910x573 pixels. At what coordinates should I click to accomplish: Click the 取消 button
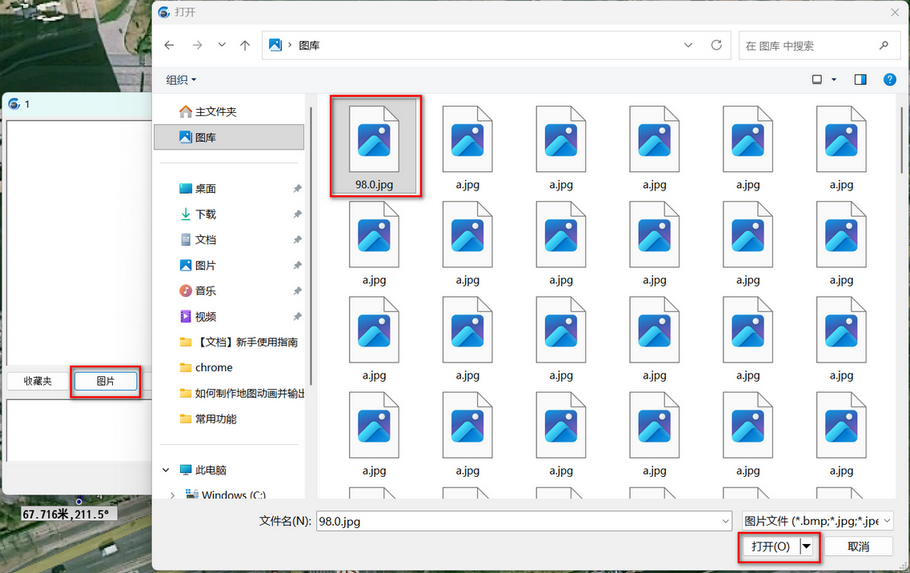[x=858, y=546]
